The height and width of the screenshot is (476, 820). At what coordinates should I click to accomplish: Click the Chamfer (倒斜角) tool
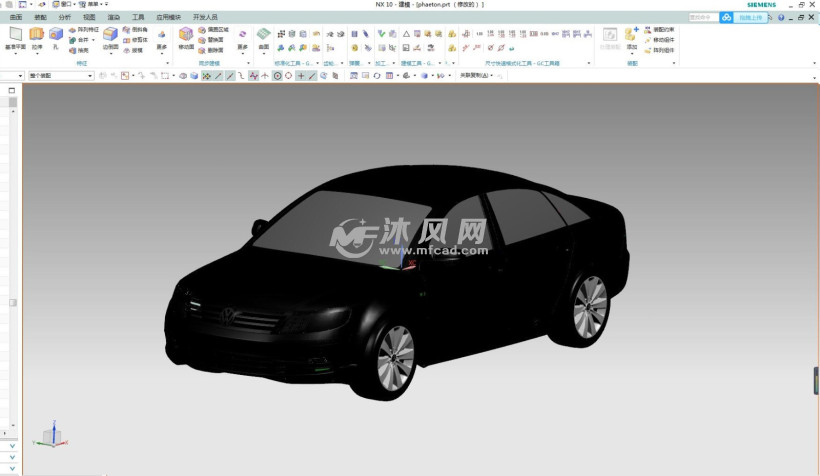click(x=135, y=30)
